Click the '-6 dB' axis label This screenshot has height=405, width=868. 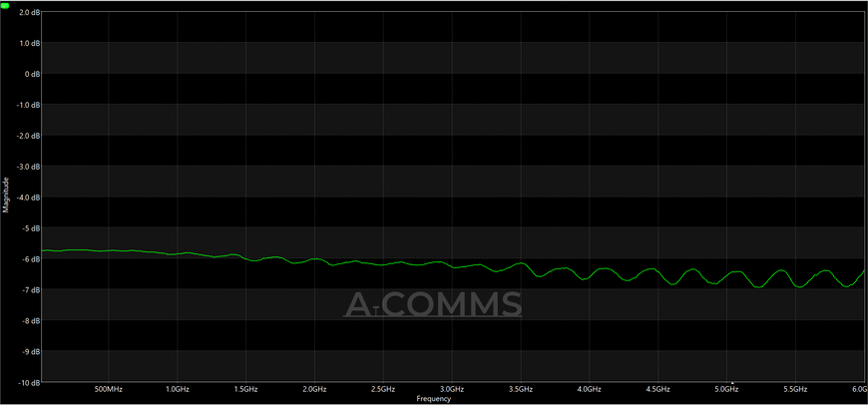pos(30,259)
